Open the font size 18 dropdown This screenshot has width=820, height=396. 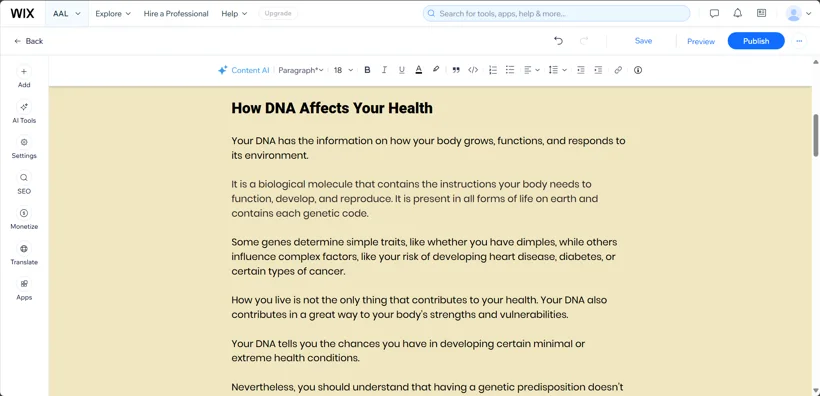click(343, 70)
